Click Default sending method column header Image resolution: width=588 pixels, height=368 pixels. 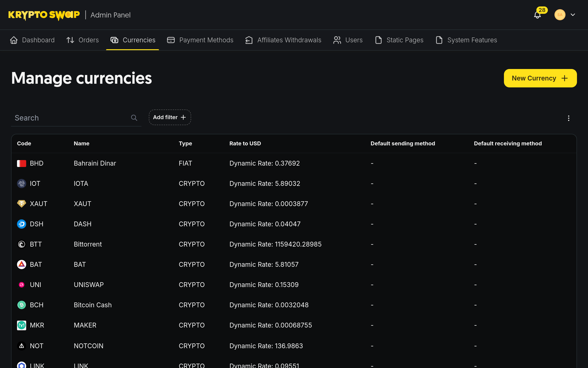tap(403, 143)
